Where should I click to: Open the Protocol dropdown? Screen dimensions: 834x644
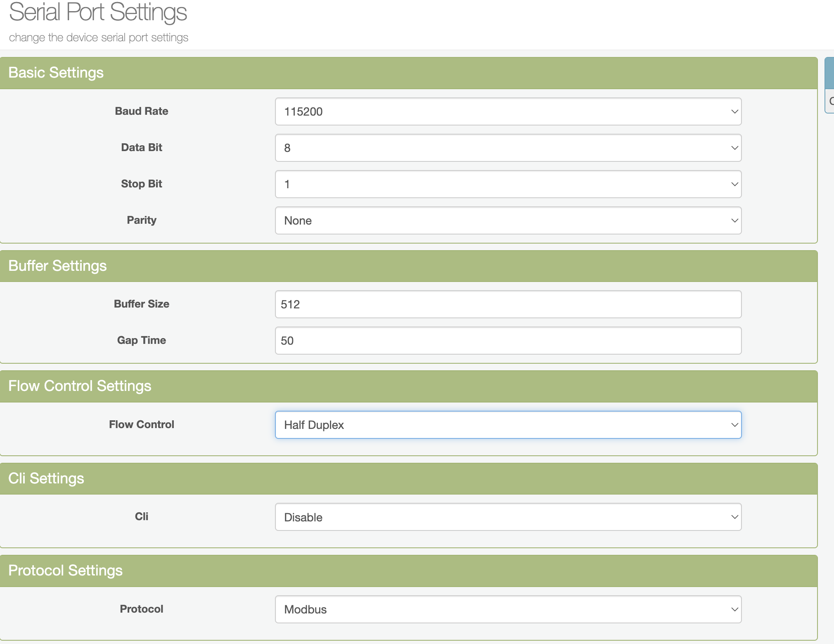click(508, 609)
